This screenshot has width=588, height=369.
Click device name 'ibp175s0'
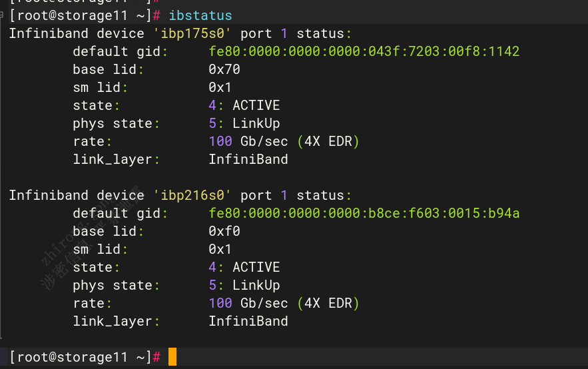pos(192,33)
